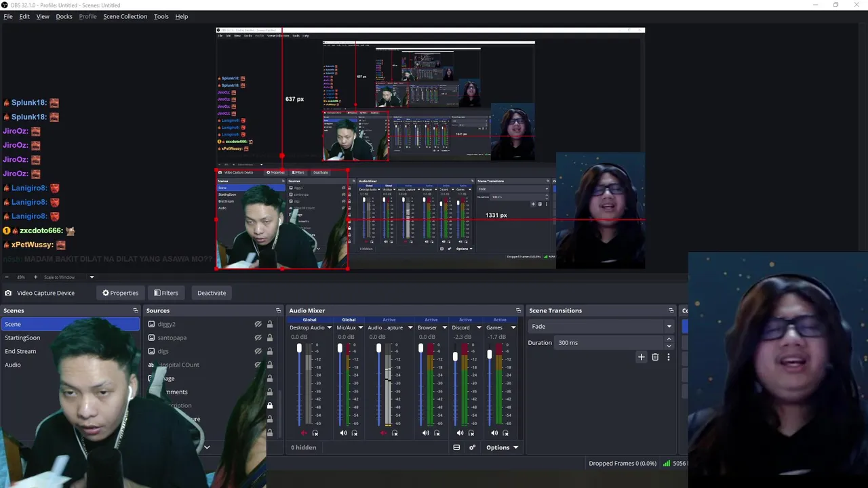This screenshot has width=868, height=488.
Task: Open the Help menu
Action: point(182,16)
